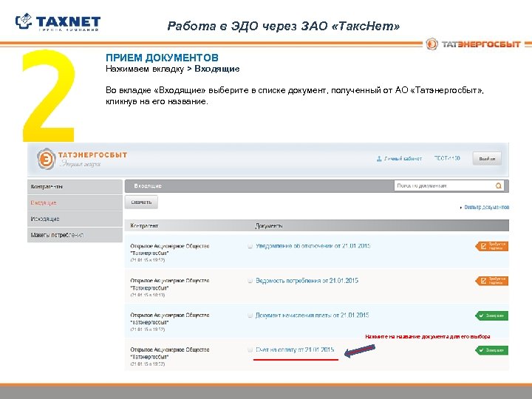This screenshot has height=399, width=532.
Task: Click the green completed badge for Счет на оплату
Action: click(x=492, y=349)
